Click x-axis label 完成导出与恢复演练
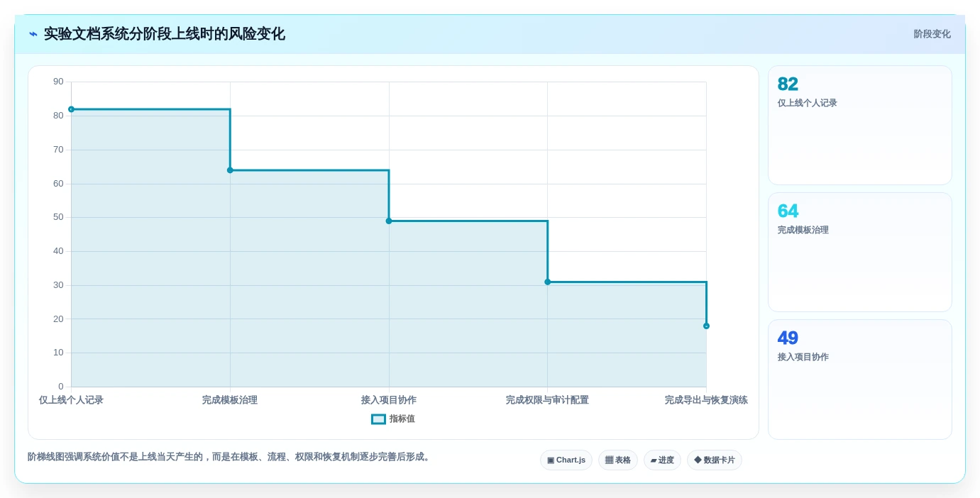980x498 pixels. pyautogui.click(x=706, y=400)
